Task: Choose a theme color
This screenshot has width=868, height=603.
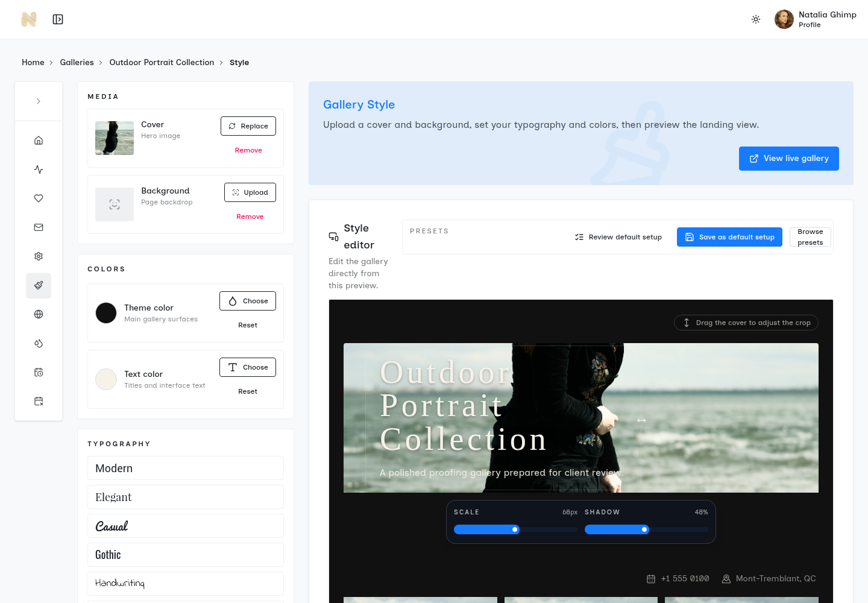Action: click(248, 301)
